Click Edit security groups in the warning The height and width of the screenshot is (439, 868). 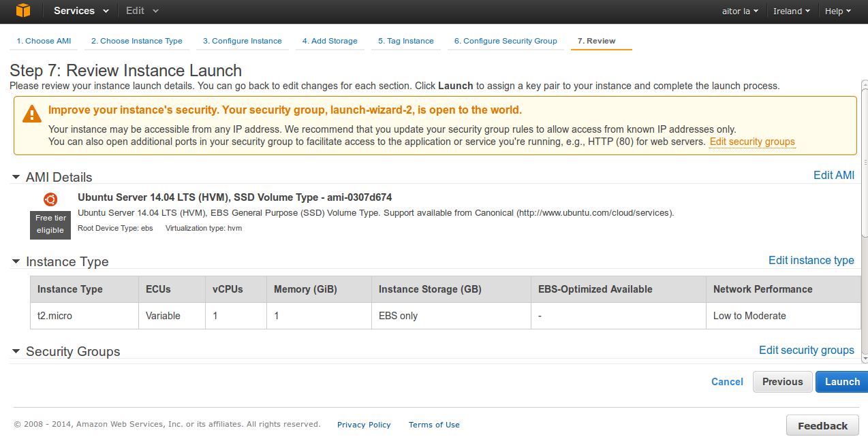(x=751, y=142)
